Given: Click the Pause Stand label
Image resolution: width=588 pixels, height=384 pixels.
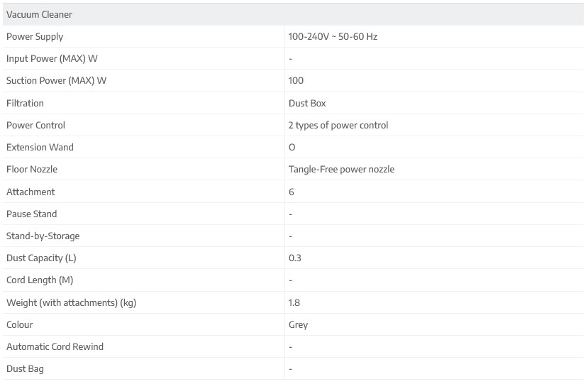Looking at the screenshot, I should pyautogui.click(x=31, y=214).
